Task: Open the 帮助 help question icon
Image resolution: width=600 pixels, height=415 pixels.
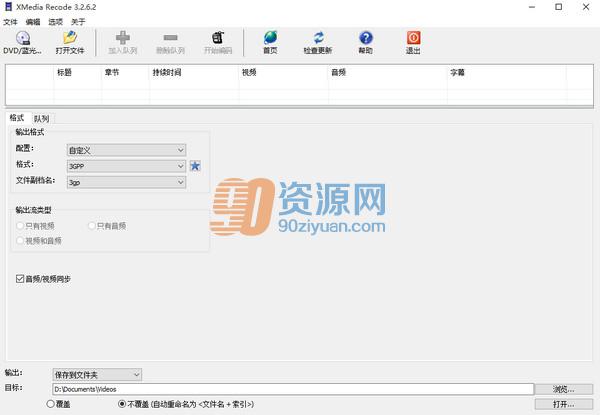Action: (366, 37)
